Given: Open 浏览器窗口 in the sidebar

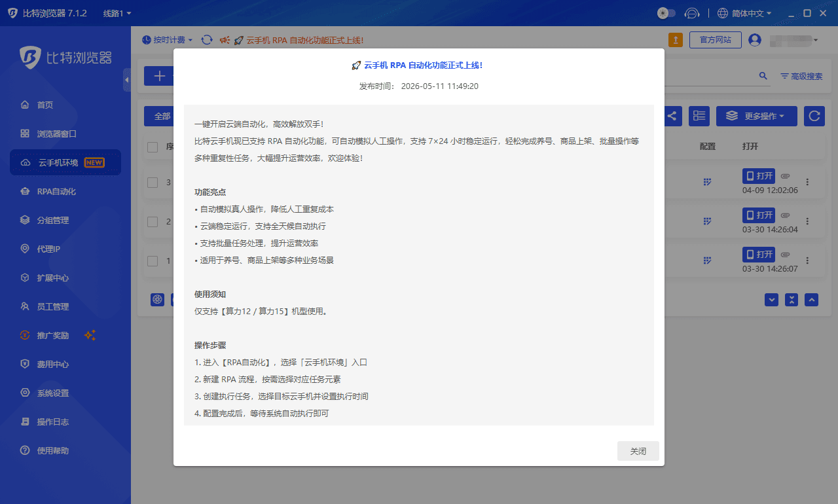Looking at the screenshot, I should (65, 134).
